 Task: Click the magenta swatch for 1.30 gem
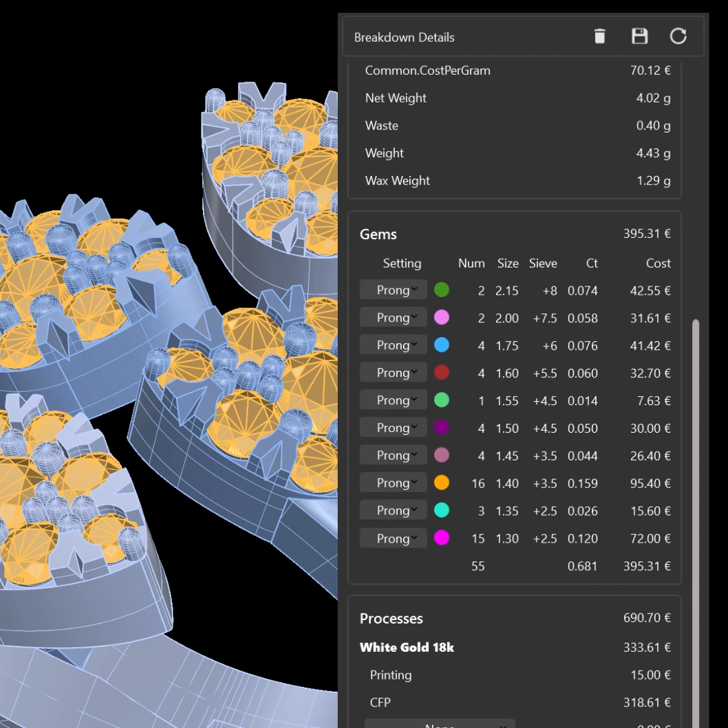click(x=442, y=538)
